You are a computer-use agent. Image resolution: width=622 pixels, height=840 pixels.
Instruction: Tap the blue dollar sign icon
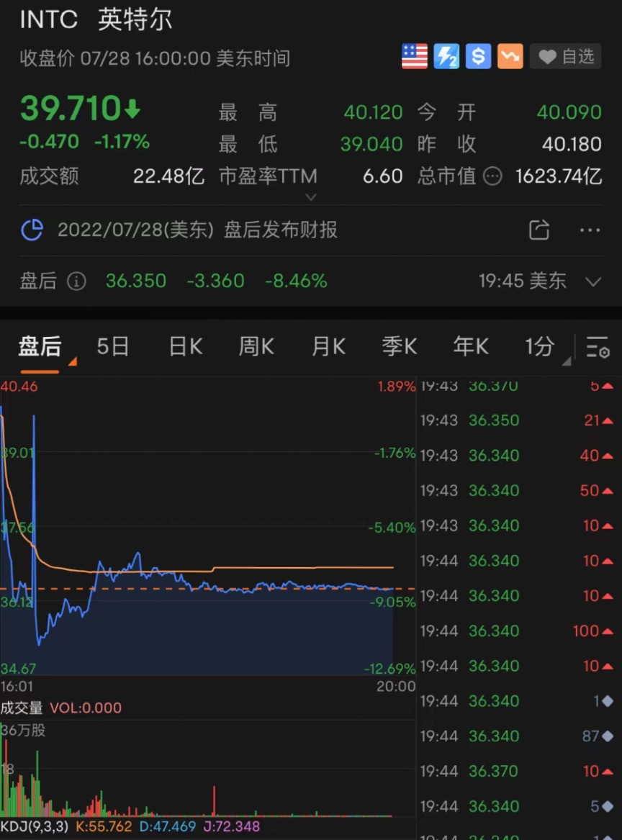[479, 56]
